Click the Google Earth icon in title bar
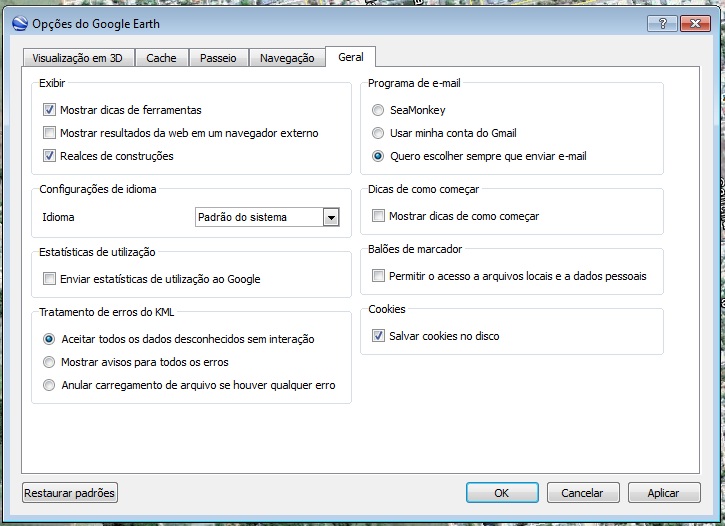 [x=19, y=23]
